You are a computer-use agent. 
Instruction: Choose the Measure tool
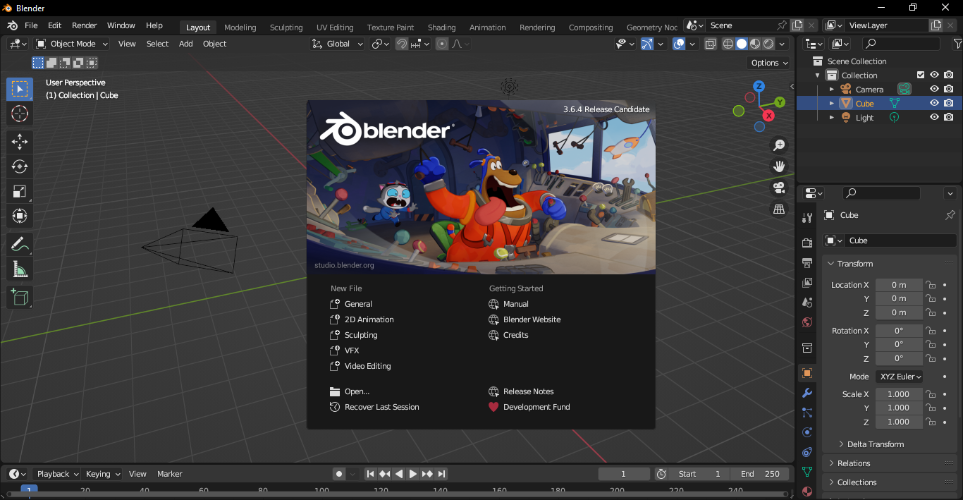[x=19, y=269]
